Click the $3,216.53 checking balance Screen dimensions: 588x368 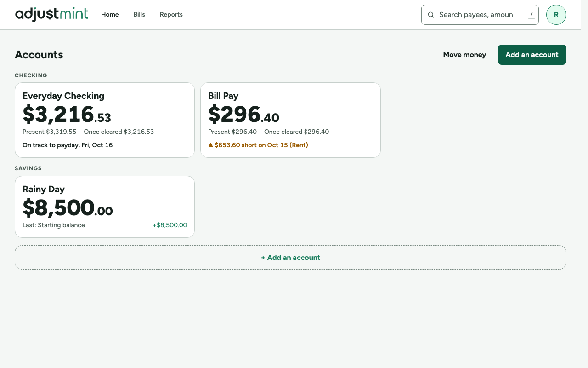(x=67, y=115)
